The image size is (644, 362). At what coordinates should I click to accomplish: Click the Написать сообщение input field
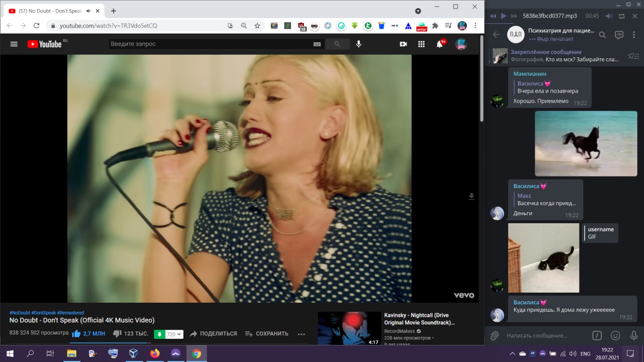[546, 335]
